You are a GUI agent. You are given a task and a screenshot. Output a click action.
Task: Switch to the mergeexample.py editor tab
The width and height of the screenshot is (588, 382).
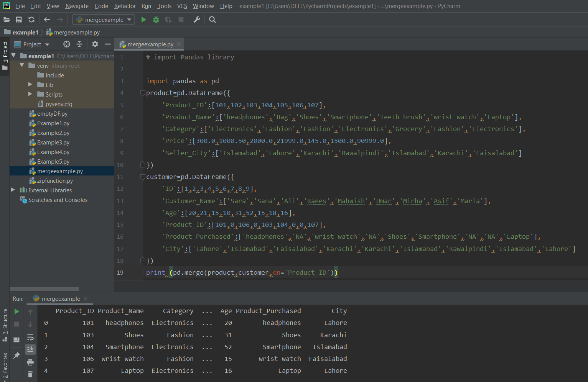150,44
